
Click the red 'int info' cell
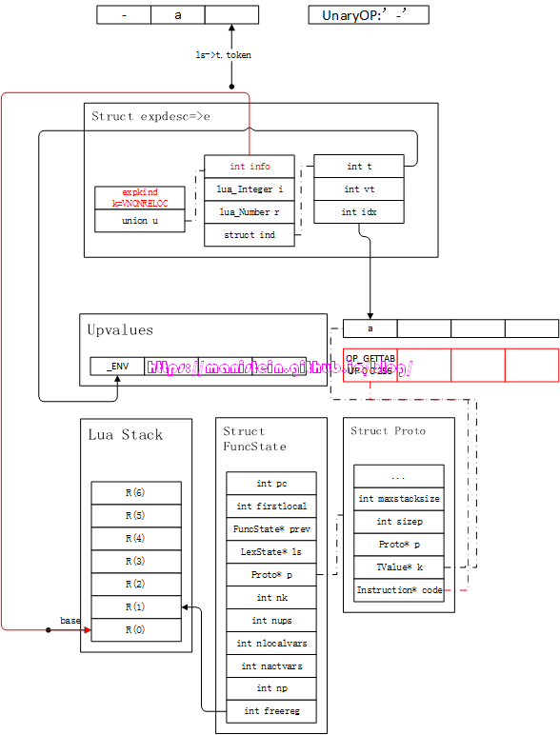pos(250,167)
